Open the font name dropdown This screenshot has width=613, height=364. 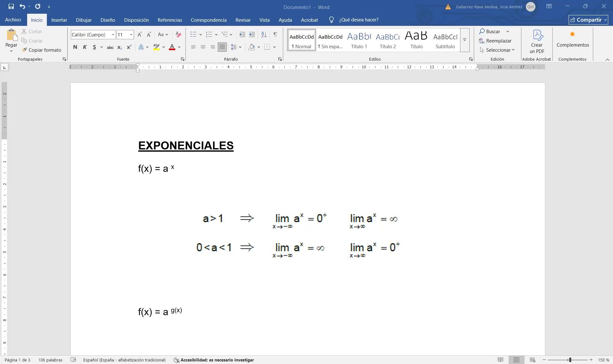(113, 34)
